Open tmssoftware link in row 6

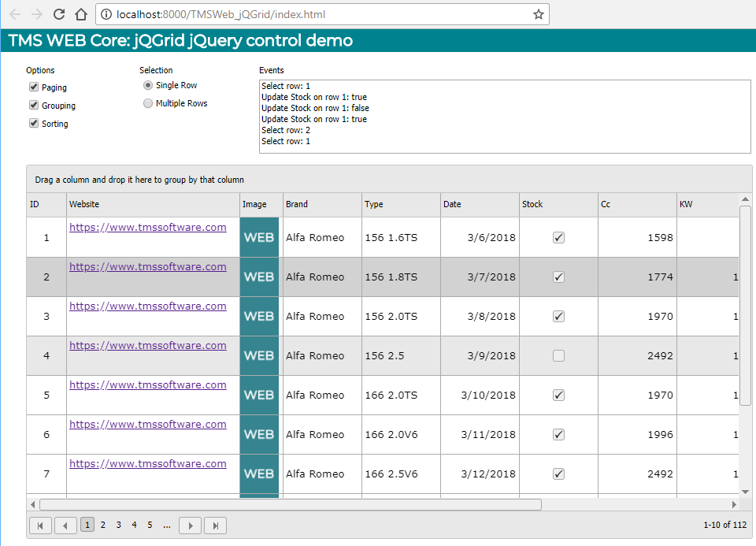(147, 424)
